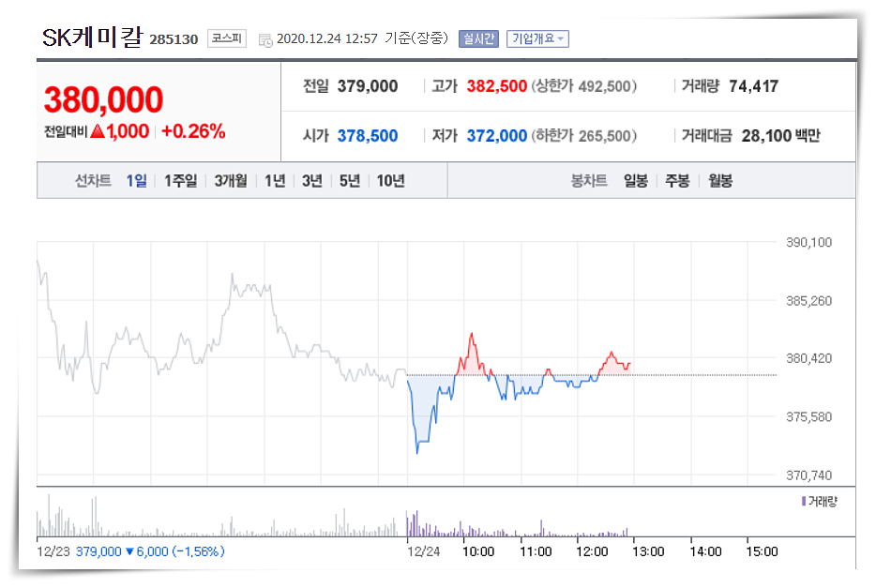Click the lower limit 하한가 265,500

pos(583,136)
